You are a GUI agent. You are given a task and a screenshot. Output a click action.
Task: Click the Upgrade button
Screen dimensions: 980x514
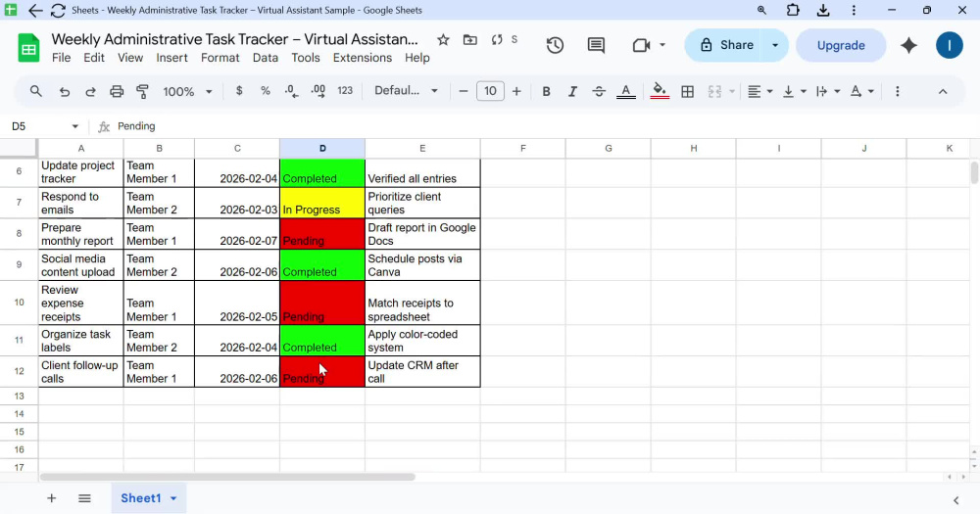[x=841, y=46]
